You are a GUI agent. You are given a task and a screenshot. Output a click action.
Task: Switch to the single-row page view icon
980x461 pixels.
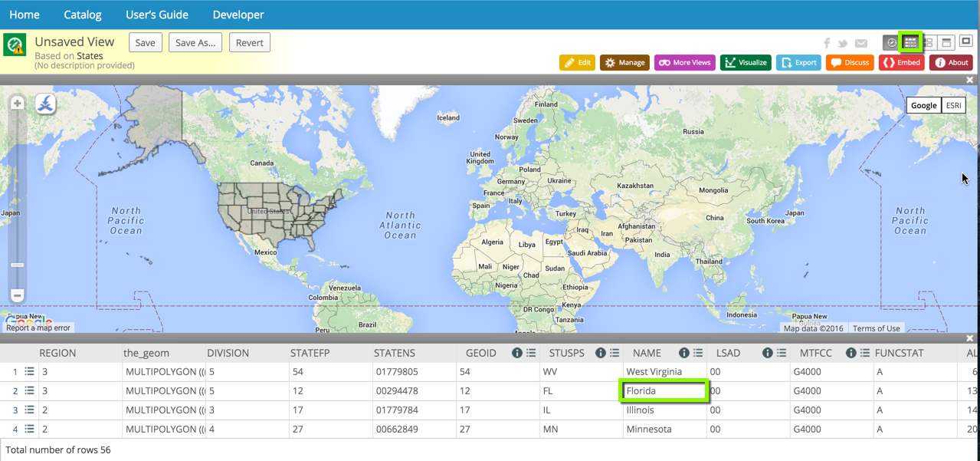pos(947,42)
